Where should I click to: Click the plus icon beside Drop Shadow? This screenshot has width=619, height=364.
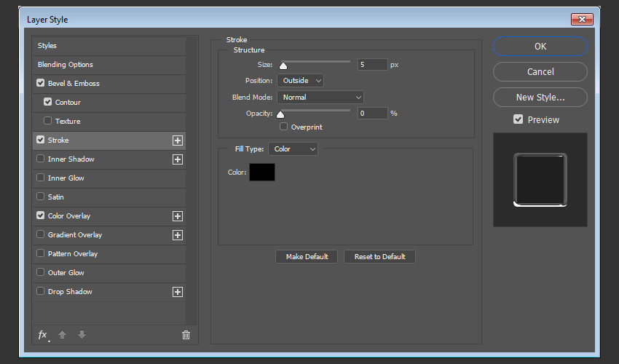[177, 292]
